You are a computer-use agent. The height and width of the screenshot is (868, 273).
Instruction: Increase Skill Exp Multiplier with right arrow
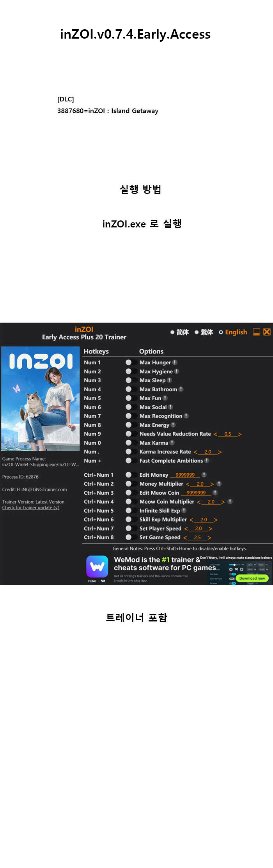click(x=216, y=520)
